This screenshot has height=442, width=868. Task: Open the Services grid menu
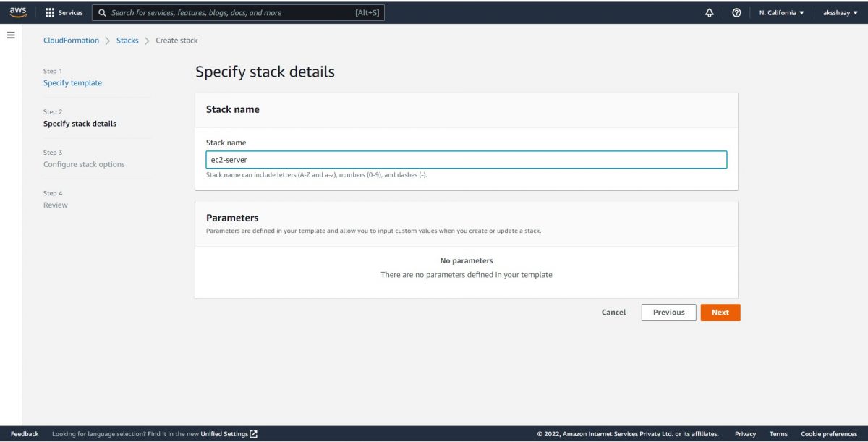(64, 13)
